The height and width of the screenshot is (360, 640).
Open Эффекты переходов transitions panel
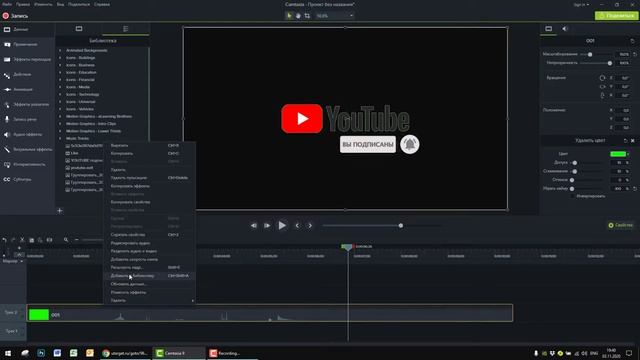pyautogui.click(x=27, y=59)
